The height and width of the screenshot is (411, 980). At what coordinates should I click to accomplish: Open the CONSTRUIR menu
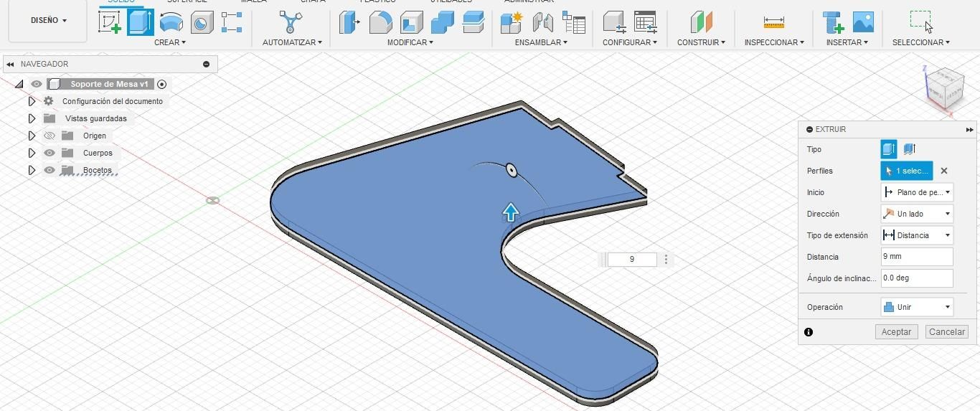click(701, 42)
